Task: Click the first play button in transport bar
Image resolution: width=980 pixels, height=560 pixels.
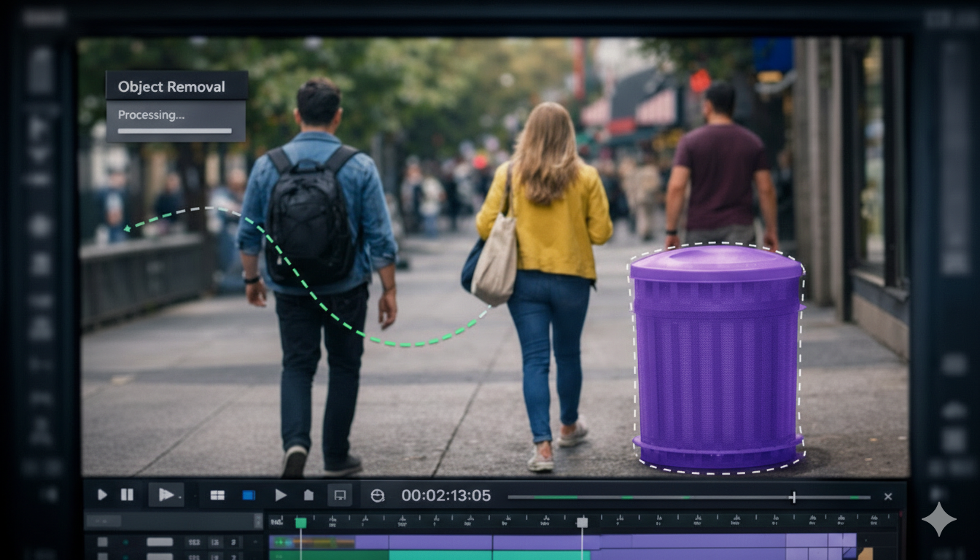Action: (102, 495)
